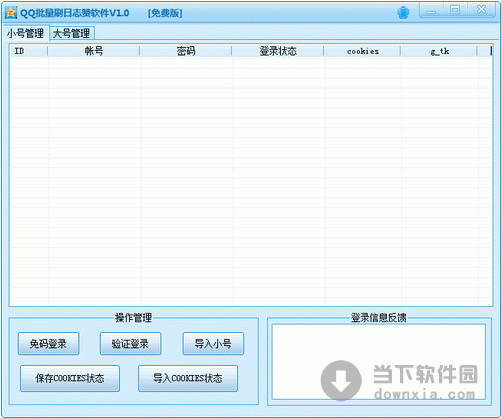Image resolution: width=501 pixels, height=418 pixels.
Task: Maximize the application window
Action: (455, 10)
